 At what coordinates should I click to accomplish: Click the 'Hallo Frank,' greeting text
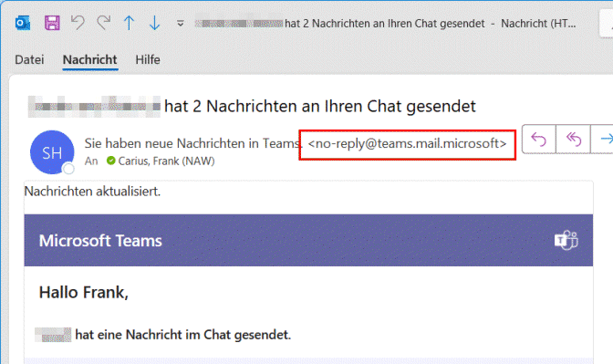[x=84, y=293]
